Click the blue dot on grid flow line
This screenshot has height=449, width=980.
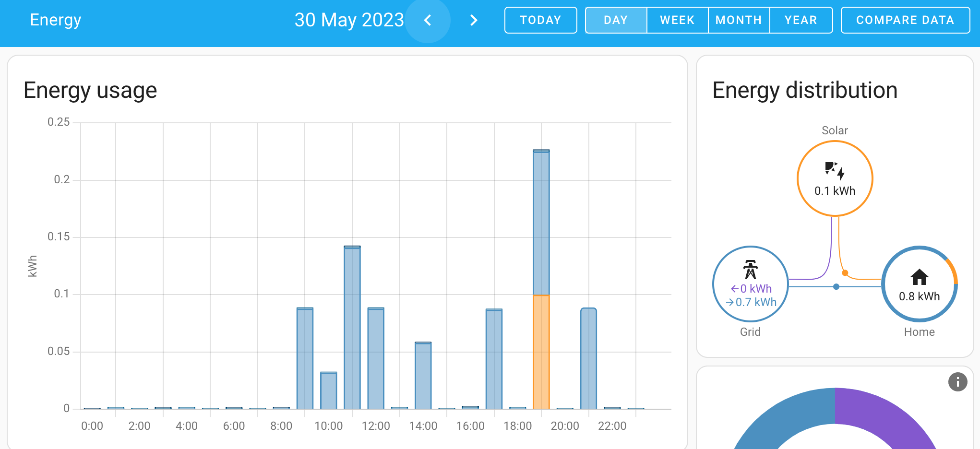pos(836,286)
